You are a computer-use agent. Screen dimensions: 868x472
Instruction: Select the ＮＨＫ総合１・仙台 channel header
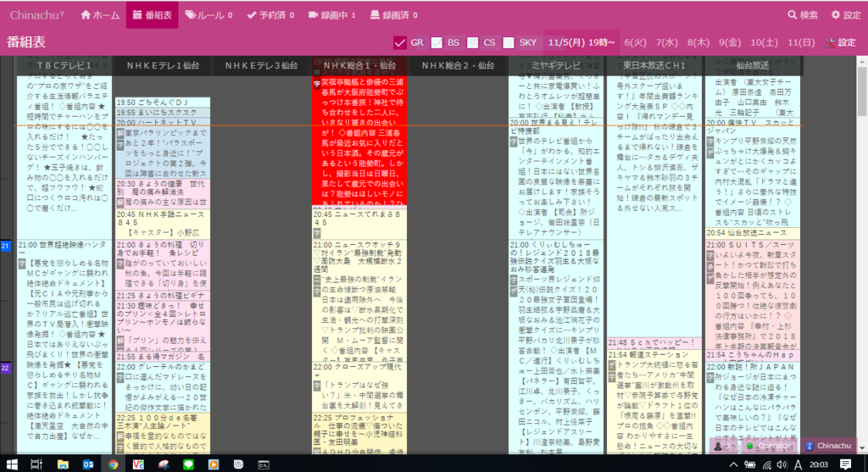(359, 65)
